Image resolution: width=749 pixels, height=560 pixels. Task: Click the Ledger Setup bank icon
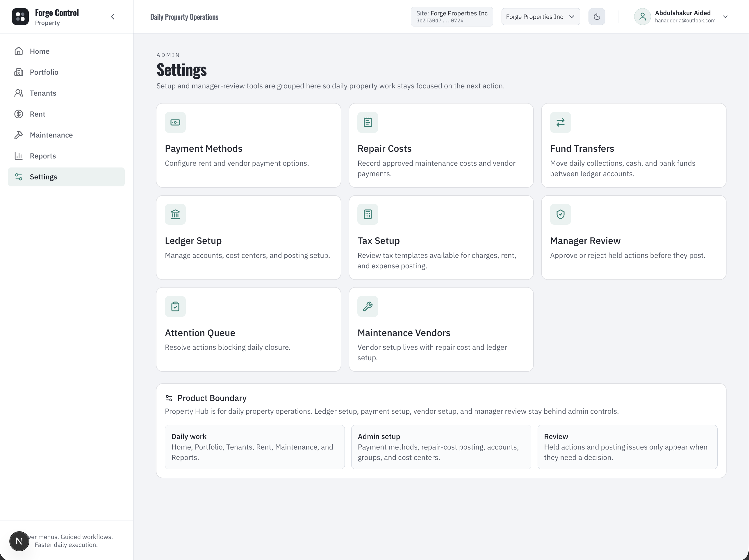tap(175, 214)
